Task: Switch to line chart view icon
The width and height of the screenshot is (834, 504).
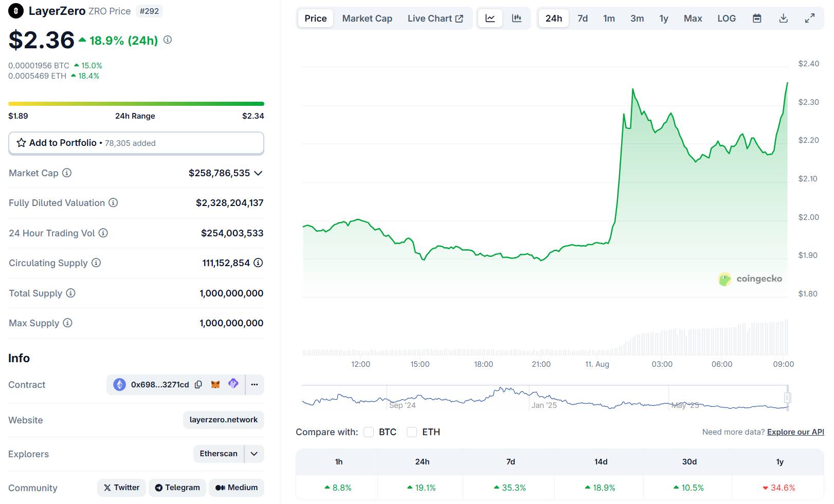Action: (490, 18)
